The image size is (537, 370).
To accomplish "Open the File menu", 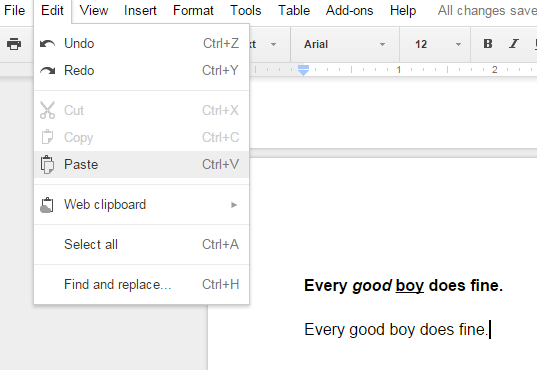I will pos(15,11).
